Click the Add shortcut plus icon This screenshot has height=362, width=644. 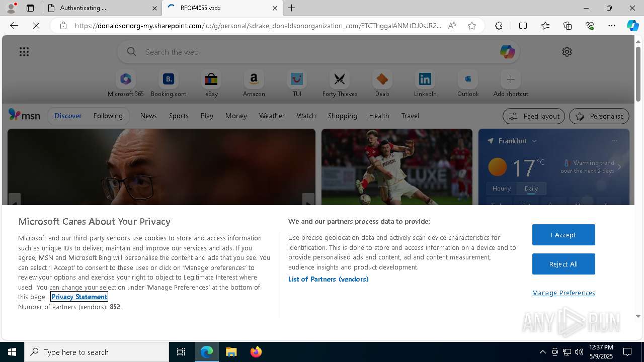(511, 79)
